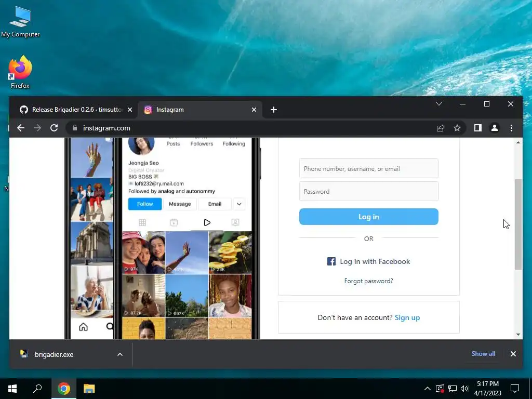Open the Windows notification center
This screenshot has width=532, height=399.
point(515,389)
